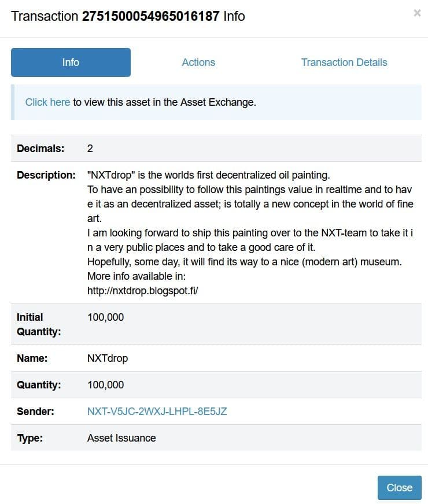The image size is (428, 504).
Task: Click the Decimals value 2
Action: [x=90, y=149]
